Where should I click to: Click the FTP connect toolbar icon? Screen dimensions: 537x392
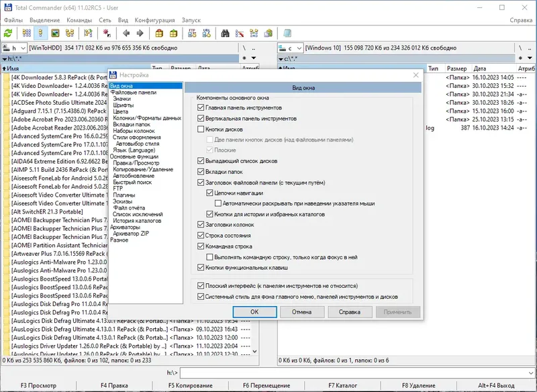192,33
